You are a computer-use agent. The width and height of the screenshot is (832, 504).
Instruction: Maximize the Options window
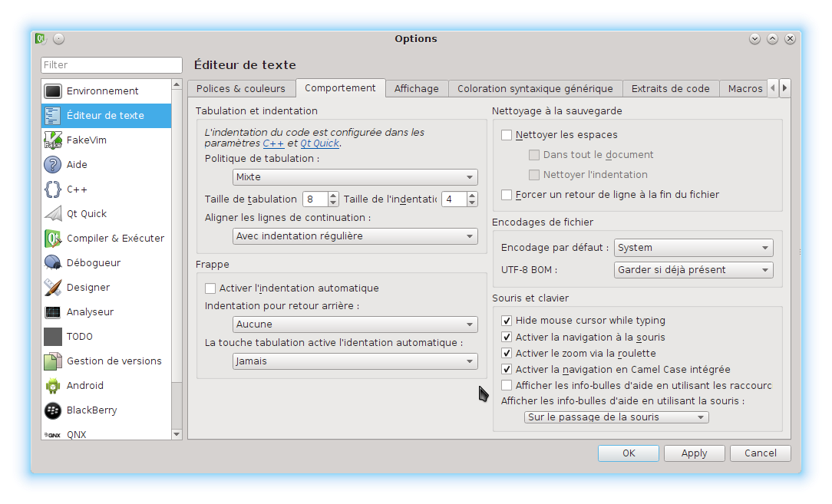click(x=773, y=38)
